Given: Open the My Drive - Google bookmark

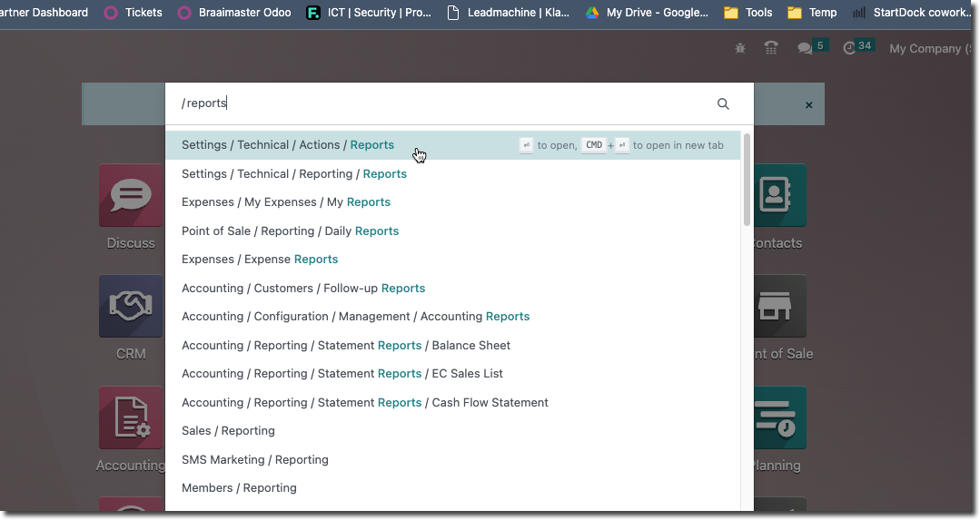Looking at the screenshot, I should pyautogui.click(x=647, y=13).
